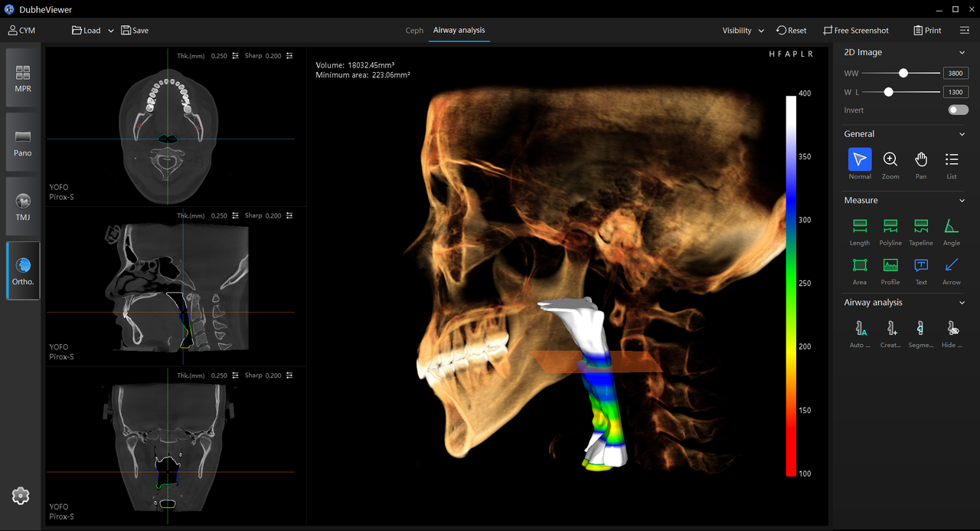Viewport: 980px width, 531px height.
Task: Open the top-right hamburger menu
Action: pyautogui.click(x=965, y=31)
